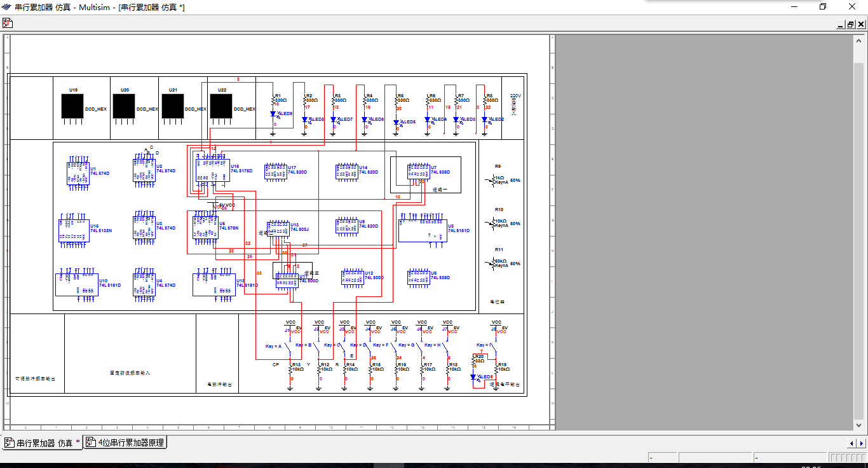Minimize the inner document window

coord(840,25)
